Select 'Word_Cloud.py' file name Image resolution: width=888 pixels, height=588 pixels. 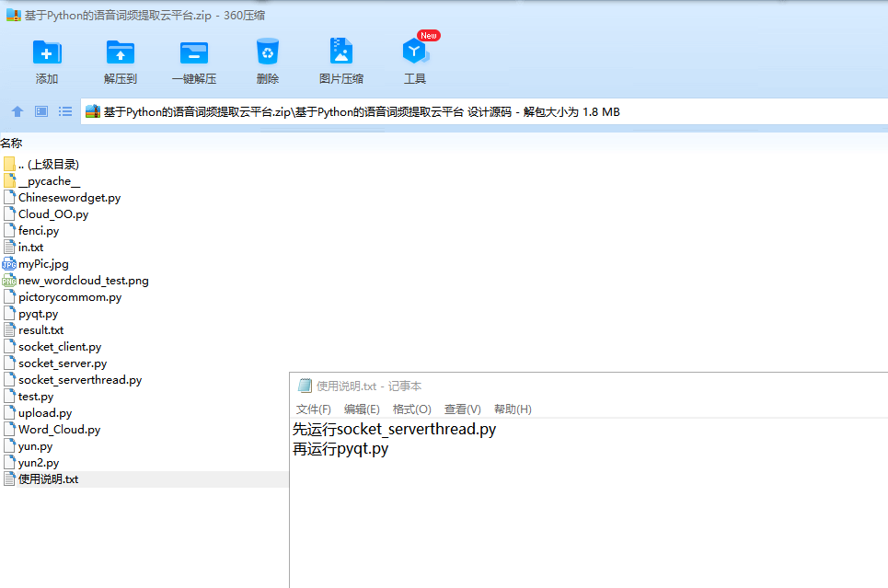click(x=60, y=430)
